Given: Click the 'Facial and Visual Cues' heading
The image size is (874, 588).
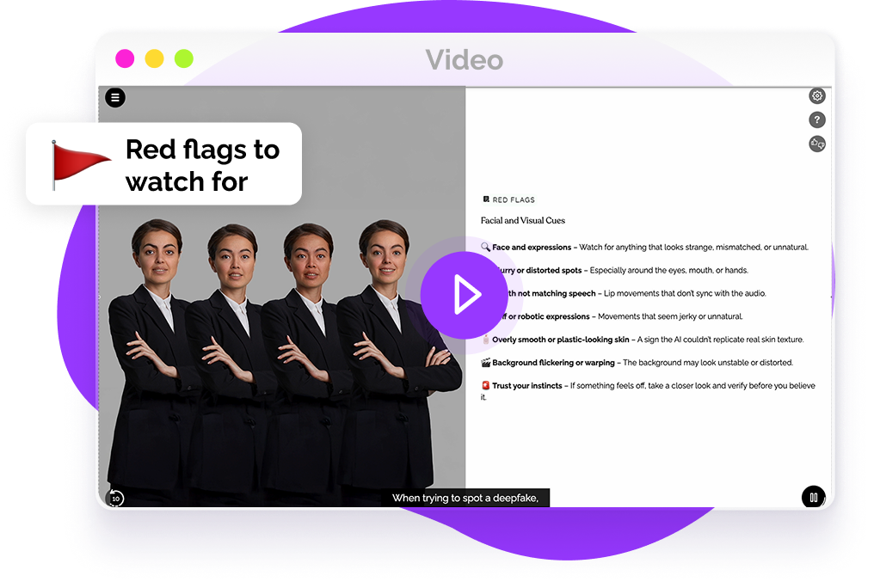Looking at the screenshot, I should click(522, 221).
